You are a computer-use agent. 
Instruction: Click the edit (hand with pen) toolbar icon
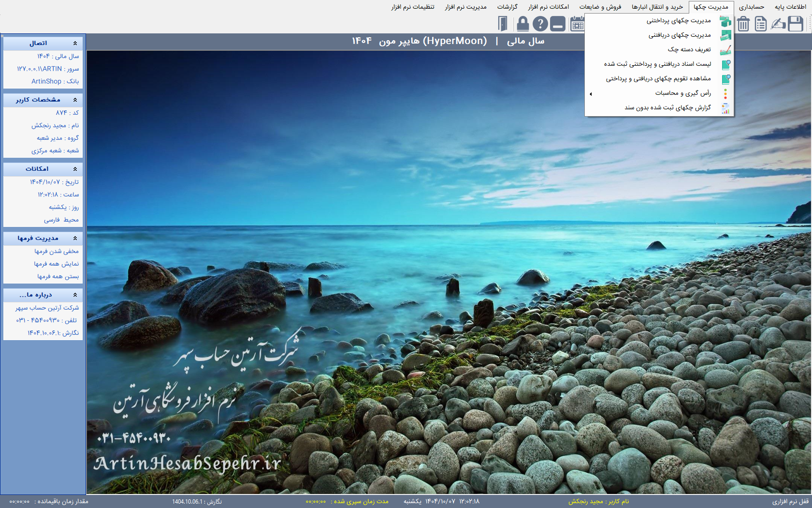[778, 23]
